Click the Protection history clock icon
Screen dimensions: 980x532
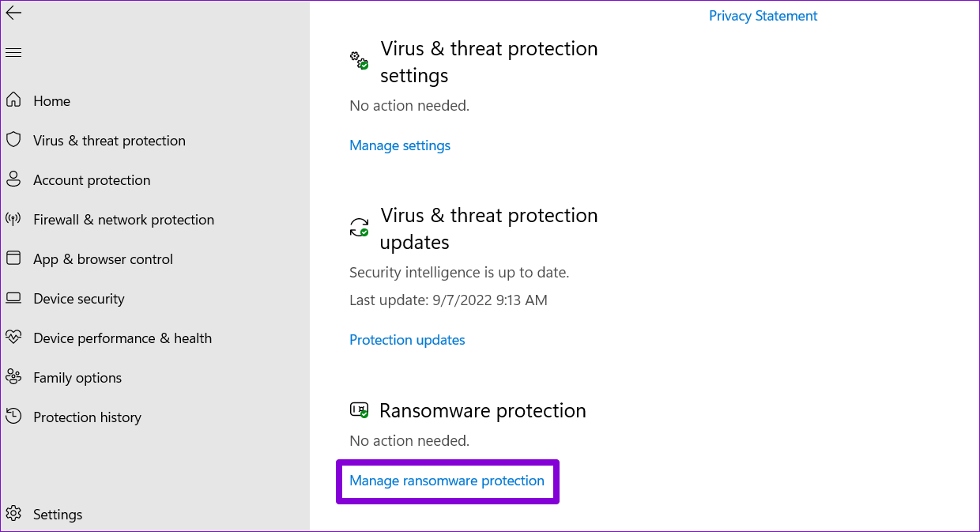(13, 417)
